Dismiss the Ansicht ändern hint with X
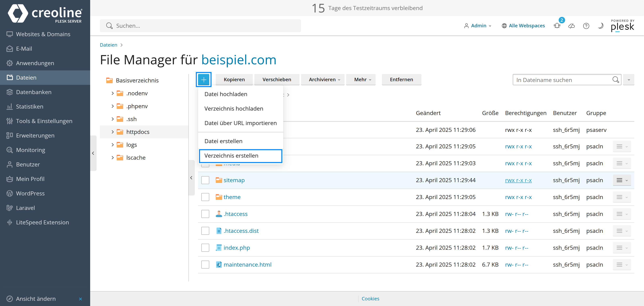644x306 pixels. tap(80, 299)
